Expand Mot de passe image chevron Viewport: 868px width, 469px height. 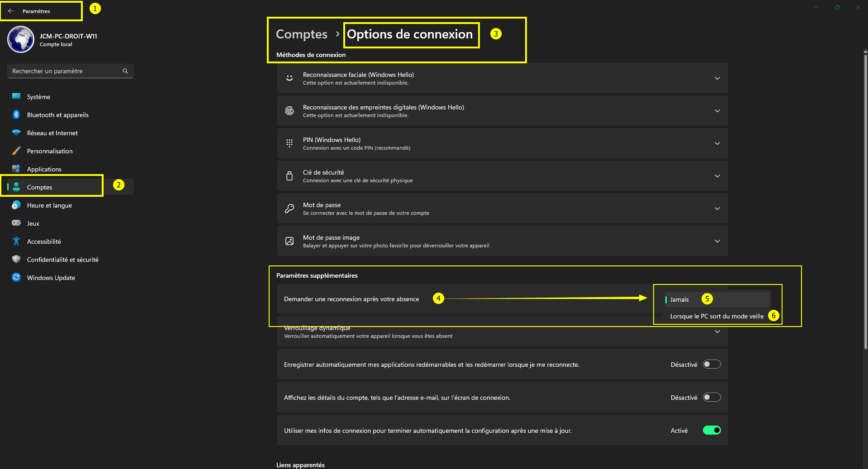pyautogui.click(x=717, y=241)
